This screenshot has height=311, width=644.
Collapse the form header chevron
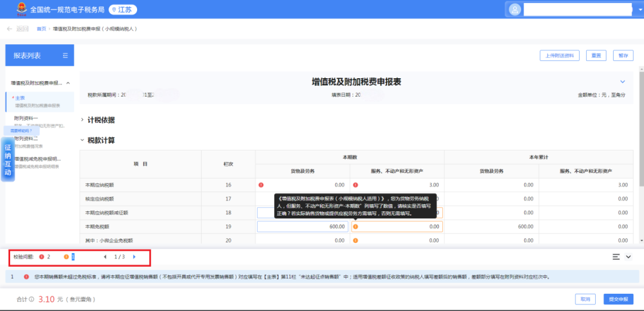623,81
